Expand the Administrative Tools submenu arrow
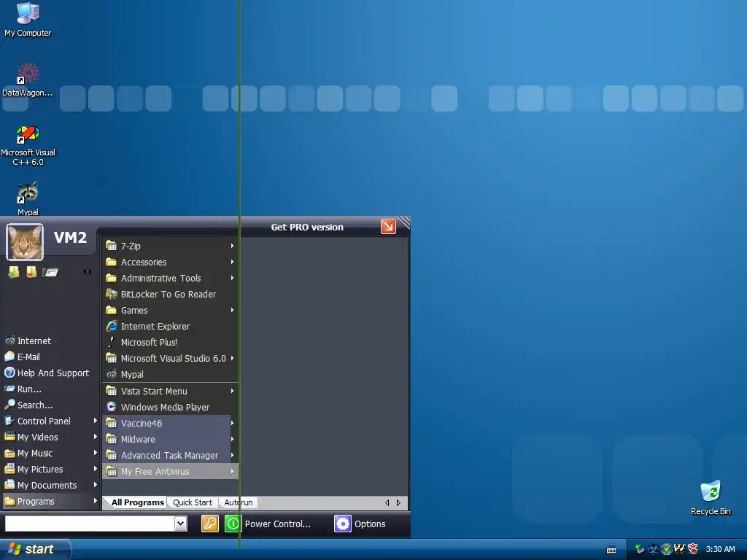The height and width of the screenshot is (560, 747). click(x=233, y=278)
